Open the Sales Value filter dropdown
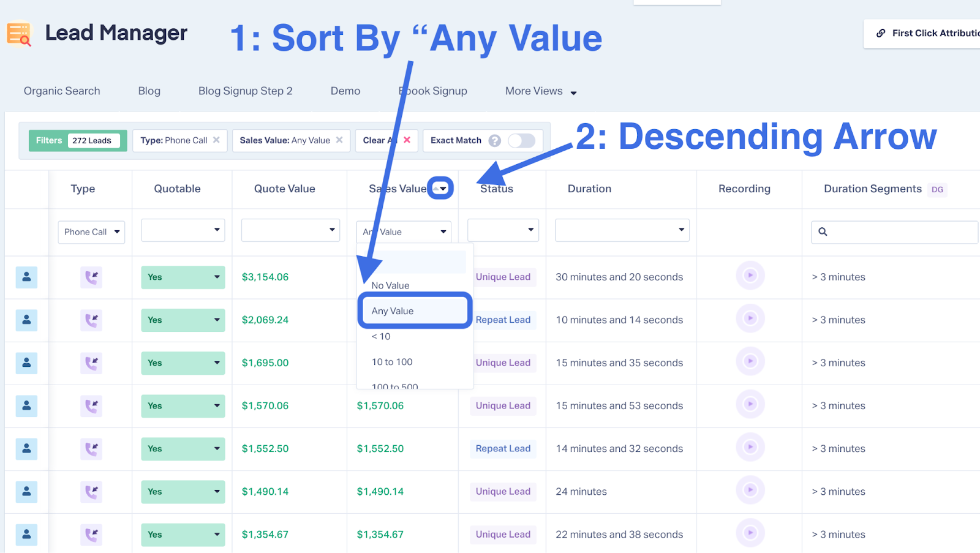The height and width of the screenshot is (553, 980). (x=404, y=232)
